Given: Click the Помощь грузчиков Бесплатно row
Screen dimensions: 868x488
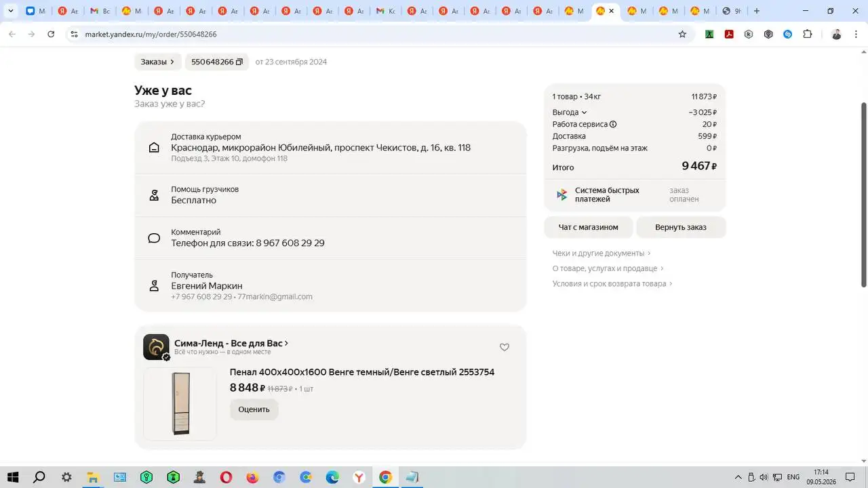Looking at the screenshot, I should [x=330, y=195].
